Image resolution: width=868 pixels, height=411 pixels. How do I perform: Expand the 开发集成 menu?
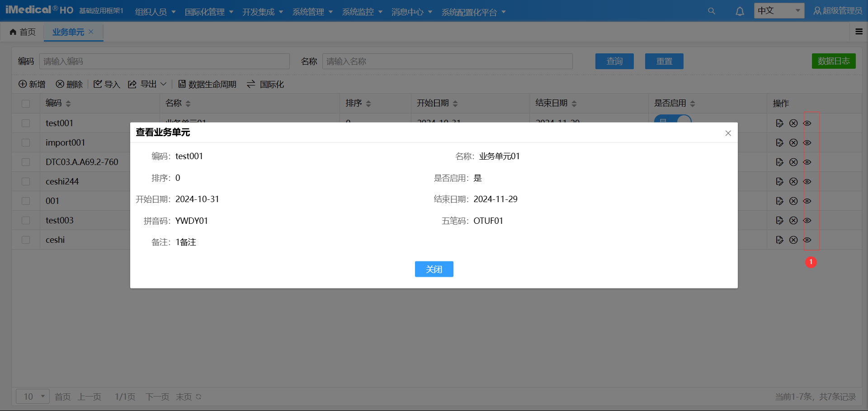tap(263, 12)
